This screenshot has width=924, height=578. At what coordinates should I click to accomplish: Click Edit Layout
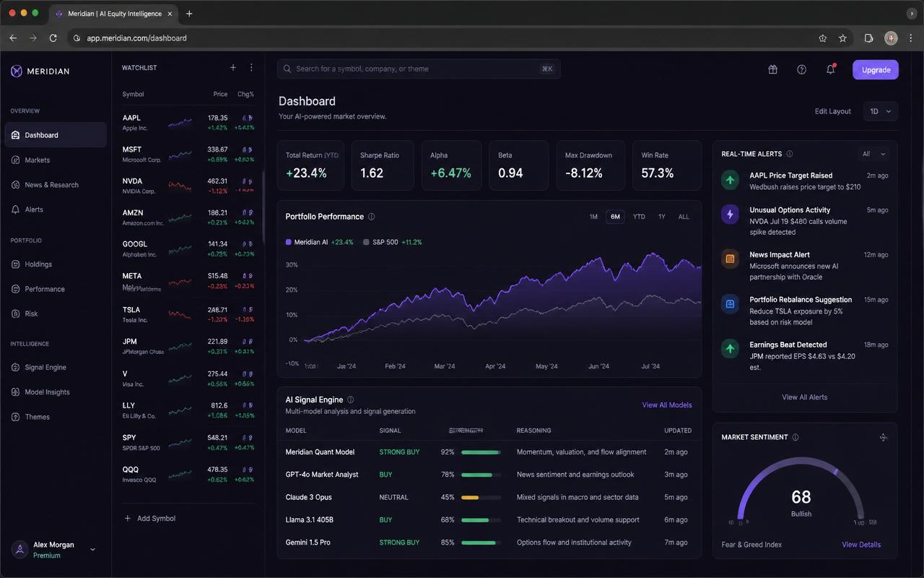(833, 111)
